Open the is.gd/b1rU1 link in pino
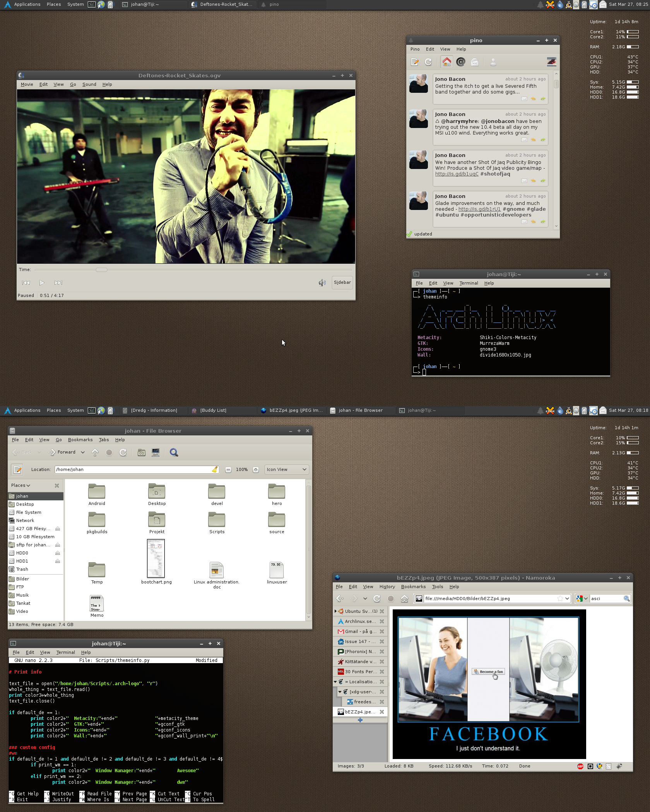The height and width of the screenshot is (812, 650). (479, 209)
